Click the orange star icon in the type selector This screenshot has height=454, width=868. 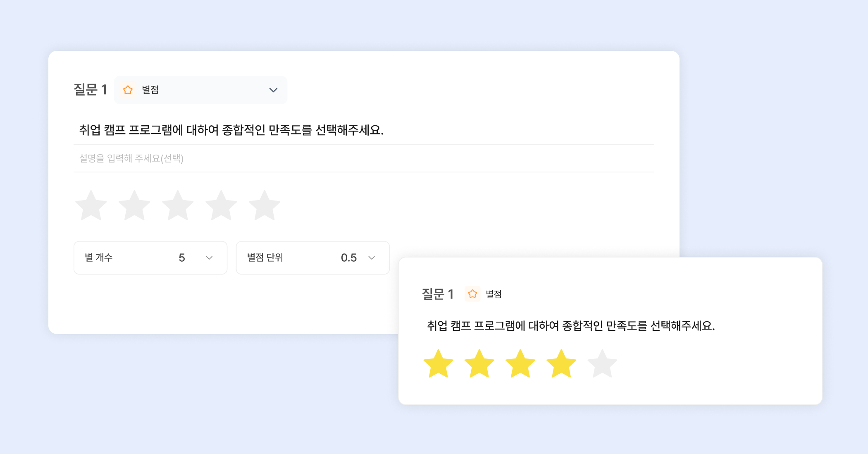[128, 90]
